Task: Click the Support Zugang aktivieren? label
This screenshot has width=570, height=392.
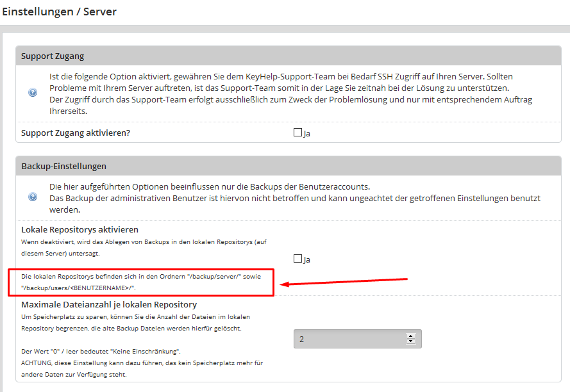Action: click(80, 133)
